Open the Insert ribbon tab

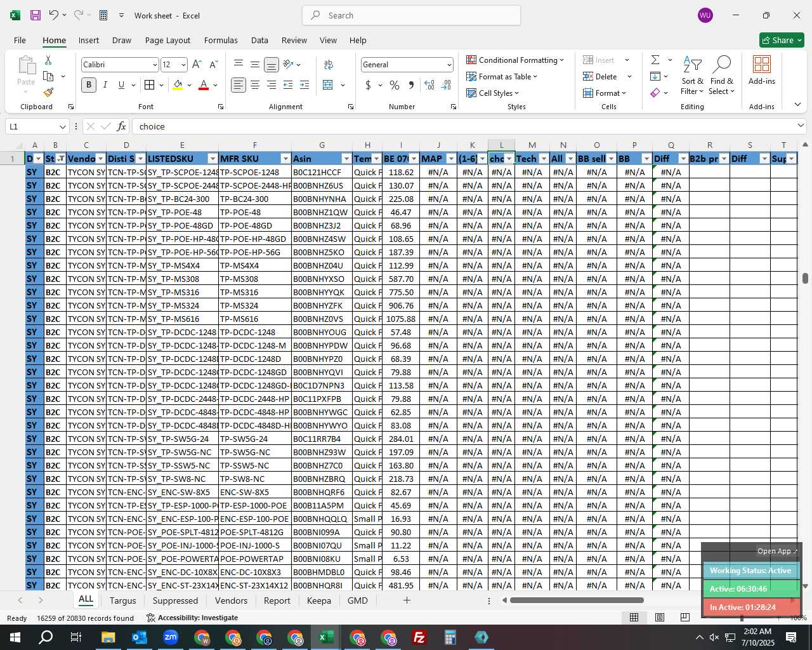(89, 40)
